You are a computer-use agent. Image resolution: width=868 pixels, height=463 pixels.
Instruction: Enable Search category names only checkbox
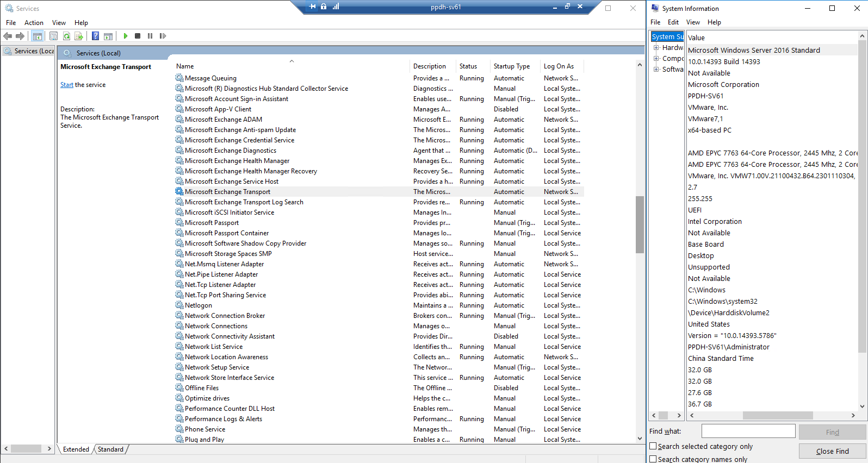[x=653, y=459]
